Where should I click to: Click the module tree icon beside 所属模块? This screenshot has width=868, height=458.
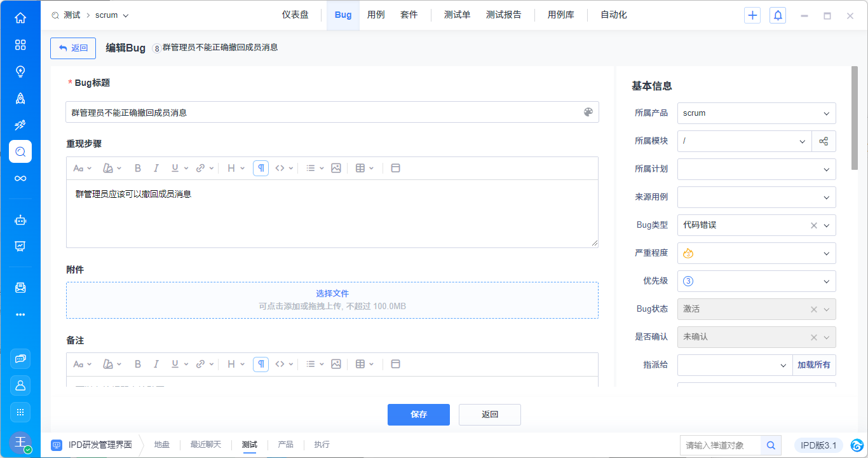[824, 141]
